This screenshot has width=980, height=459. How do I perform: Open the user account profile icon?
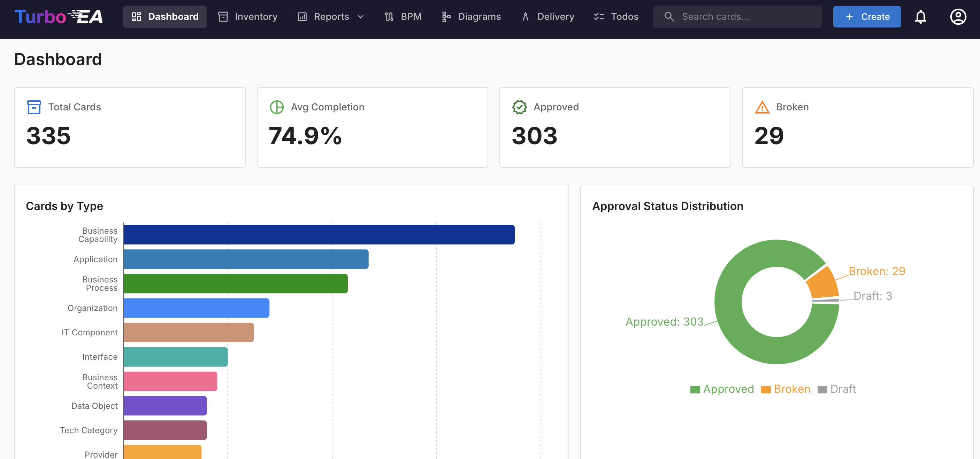958,16
